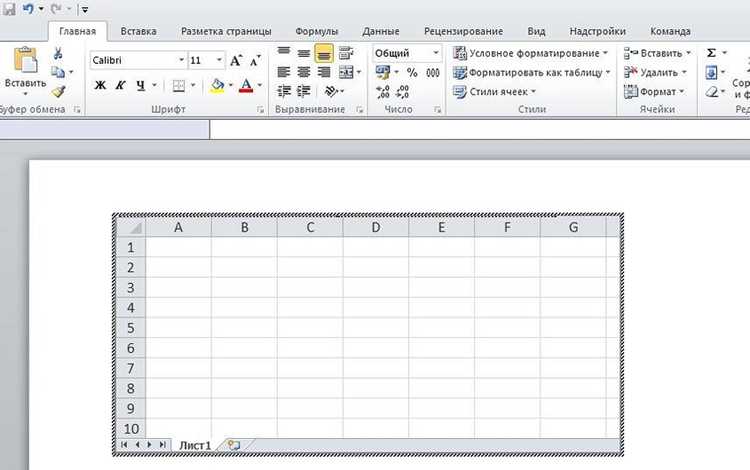Viewport: 750px width, 470px height.
Task: Open the Вид tab
Action: point(536,31)
